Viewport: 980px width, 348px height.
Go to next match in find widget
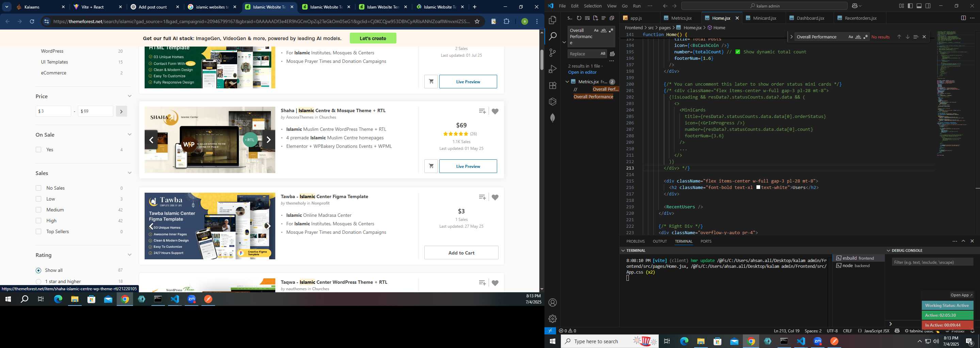pyautogui.click(x=907, y=37)
